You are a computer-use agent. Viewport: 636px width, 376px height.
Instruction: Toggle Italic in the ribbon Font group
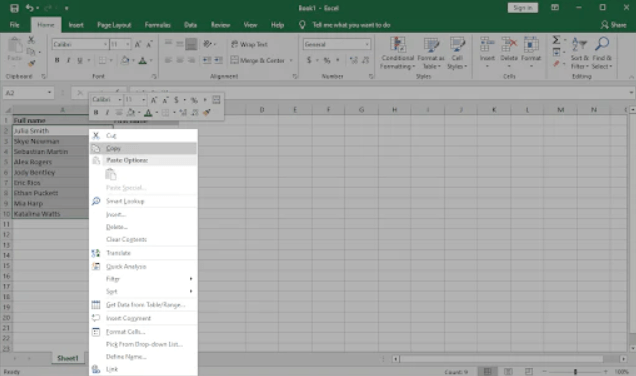click(68, 60)
